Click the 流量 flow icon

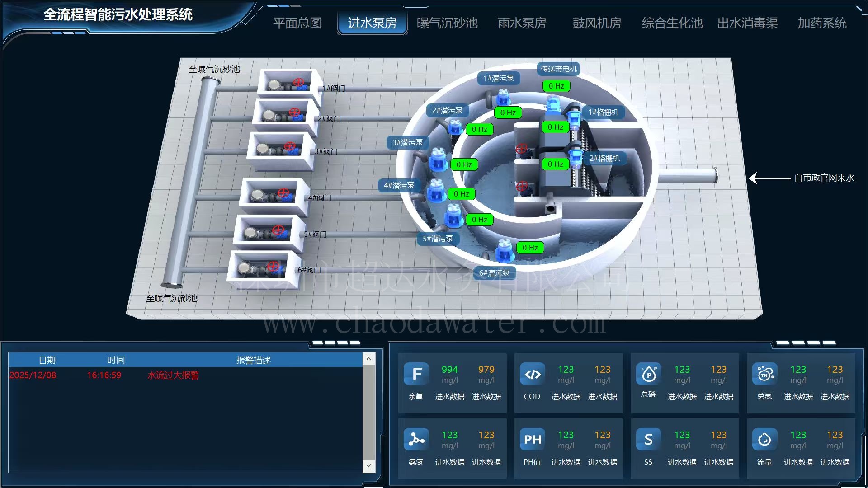pyautogui.click(x=765, y=439)
